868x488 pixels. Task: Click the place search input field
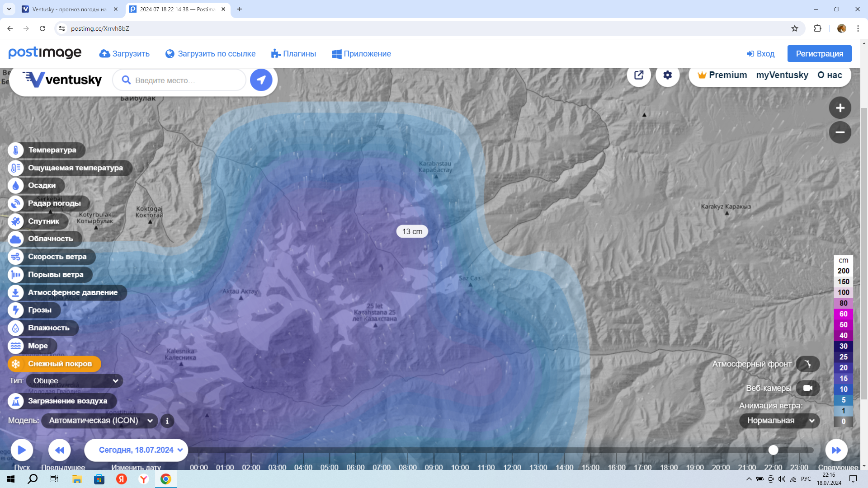point(179,80)
